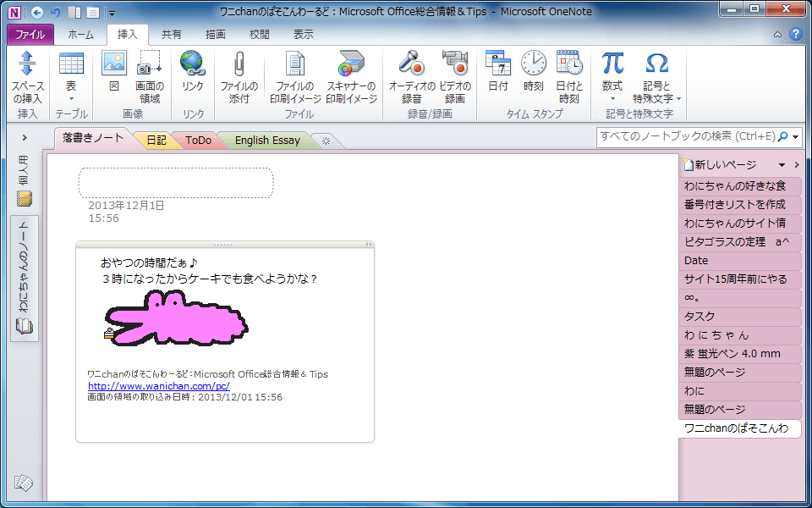The height and width of the screenshot is (508, 812).
Task: Open the Equation (数式) pi button
Action: pos(612,78)
